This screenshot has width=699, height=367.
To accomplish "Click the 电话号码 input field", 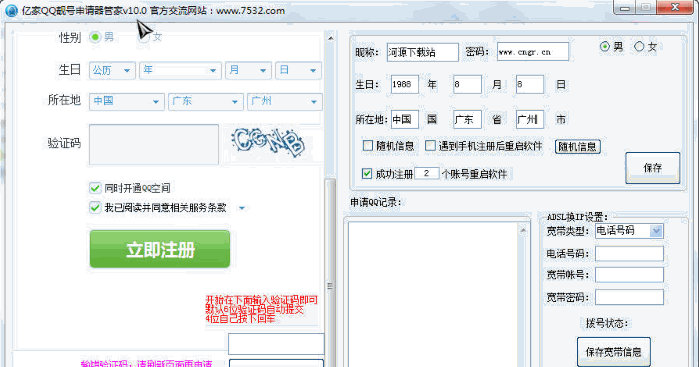I will pos(629,254).
